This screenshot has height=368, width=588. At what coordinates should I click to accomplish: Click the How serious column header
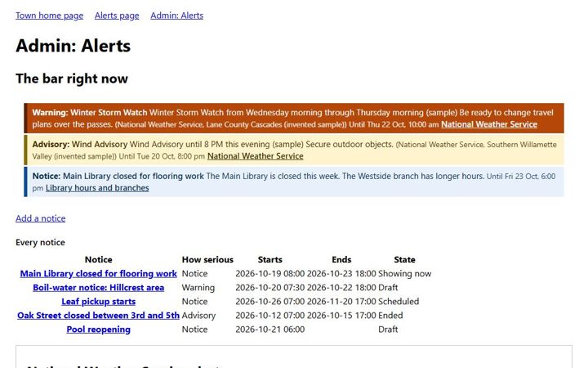pos(207,259)
